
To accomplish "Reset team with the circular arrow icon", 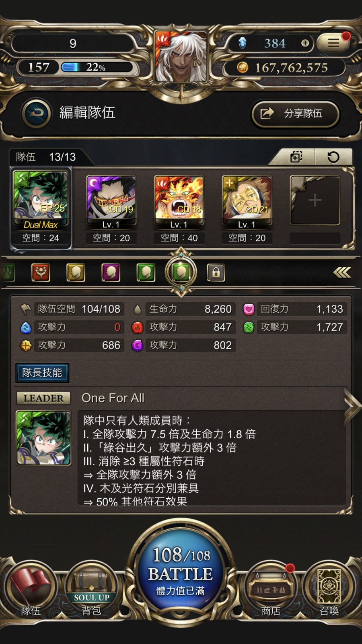I will 333,157.
